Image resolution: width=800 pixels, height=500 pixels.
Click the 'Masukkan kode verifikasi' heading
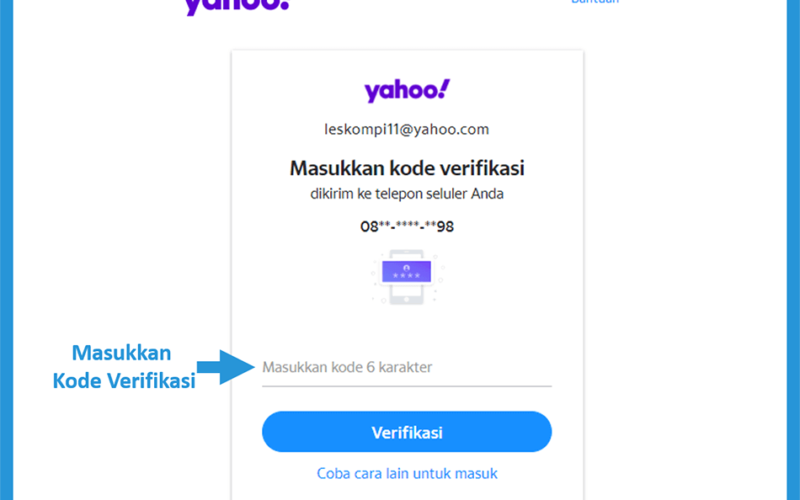click(x=407, y=168)
